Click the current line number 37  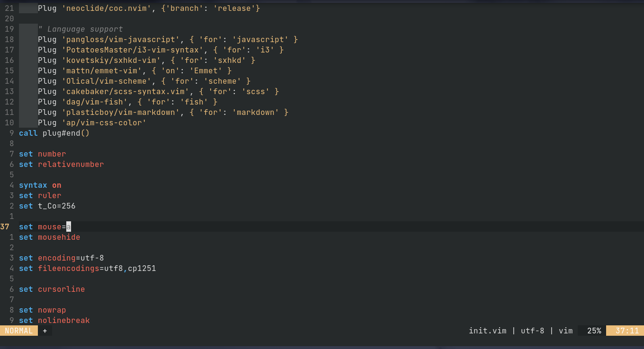click(x=5, y=227)
